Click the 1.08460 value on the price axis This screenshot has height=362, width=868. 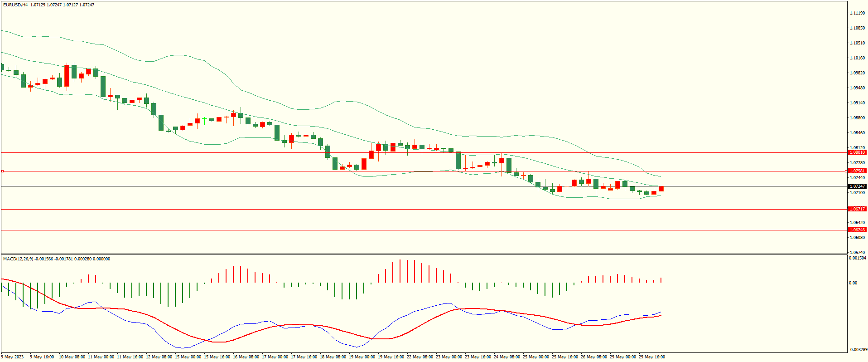click(858, 133)
